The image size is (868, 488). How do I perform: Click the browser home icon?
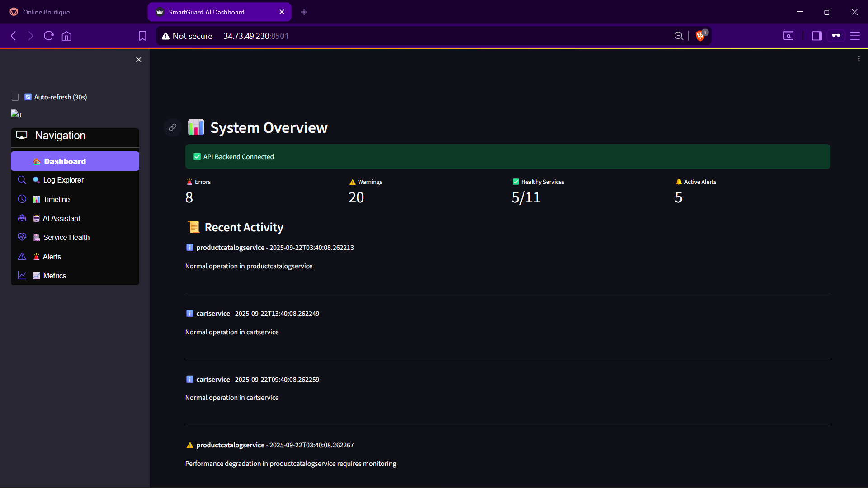66,36
